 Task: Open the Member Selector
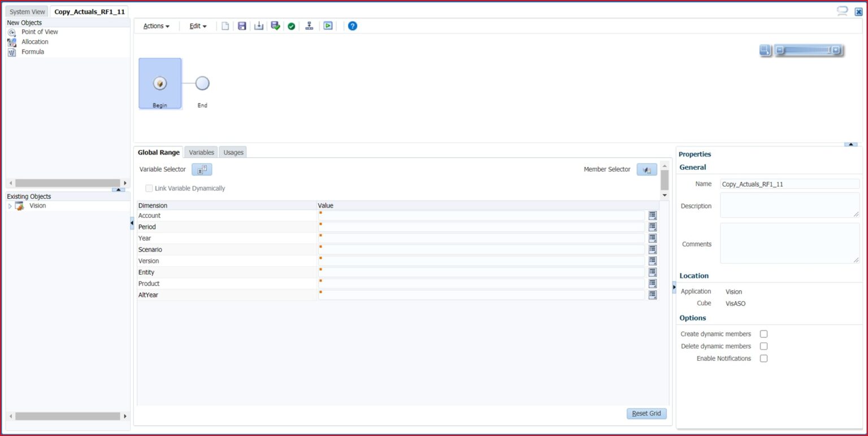pos(646,169)
